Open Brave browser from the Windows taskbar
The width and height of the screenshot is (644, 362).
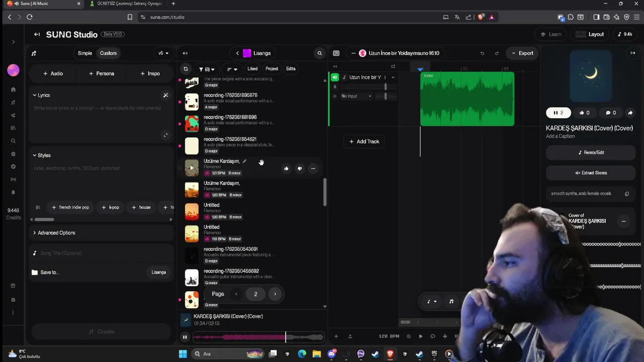[x=390, y=354]
